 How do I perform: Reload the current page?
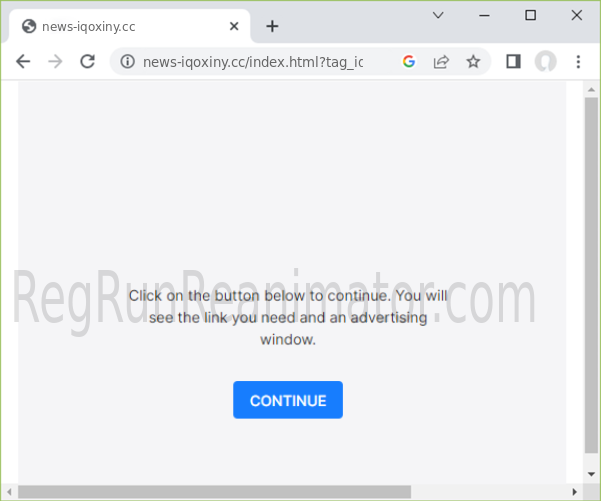pyautogui.click(x=87, y=62)
